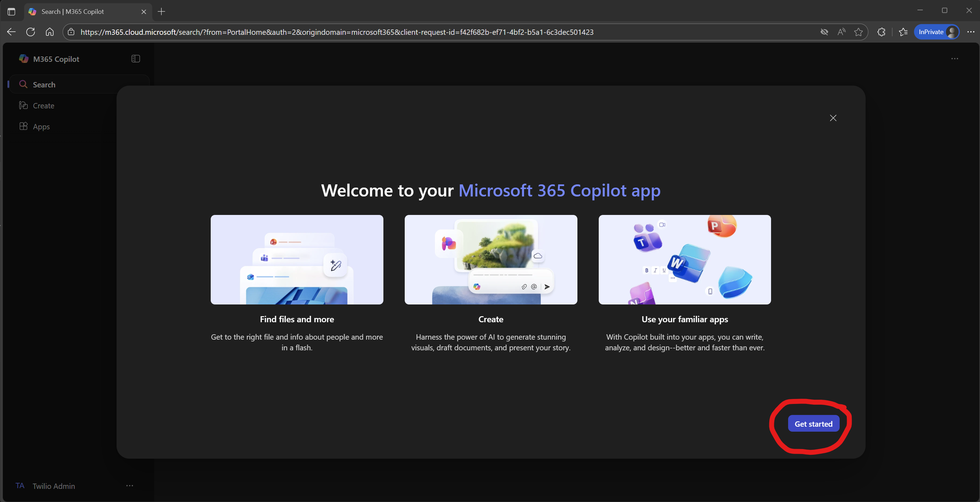Add this page to favorites

[x=858, y=32]
